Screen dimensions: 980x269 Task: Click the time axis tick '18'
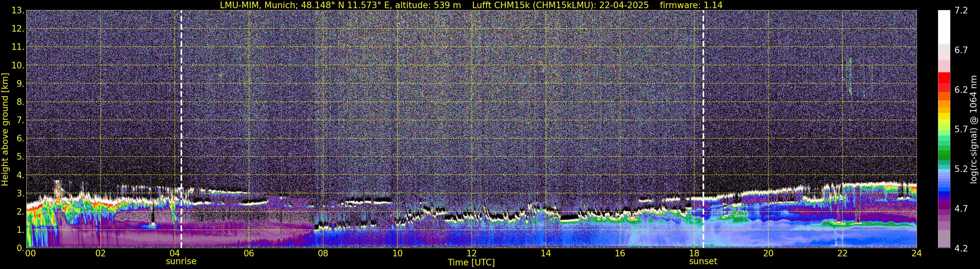tap(694, 253)
